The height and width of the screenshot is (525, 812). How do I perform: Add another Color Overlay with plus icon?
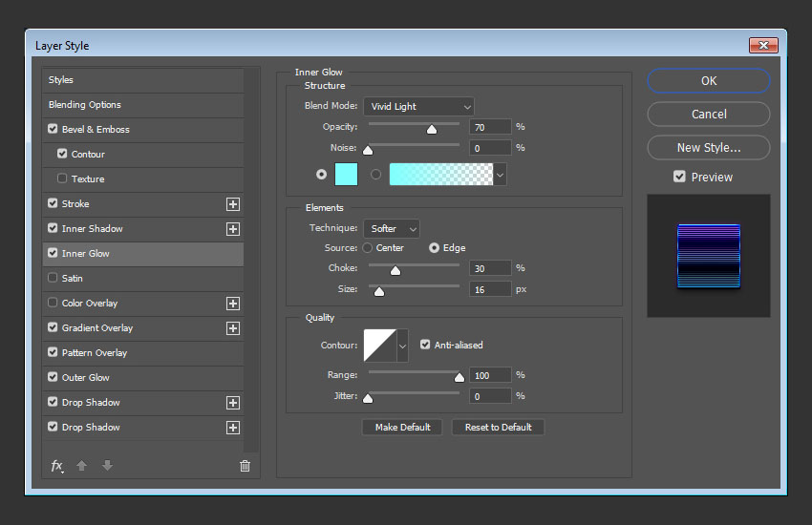[x=233, y=304]
